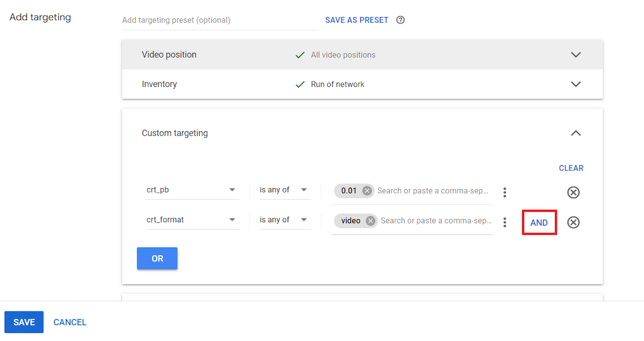Change second row's "is any of" operator
The height and width of the screenshot is (341, 644).
point(284,220)
